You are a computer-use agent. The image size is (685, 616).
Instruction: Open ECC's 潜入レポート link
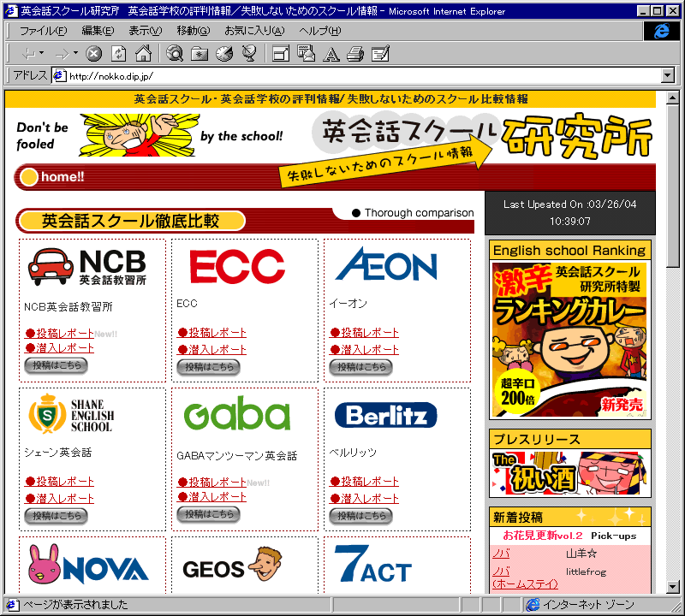[x=211, y=350]
